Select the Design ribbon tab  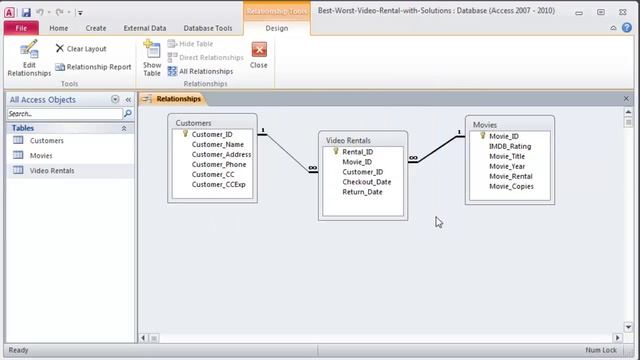coord(277,28)
